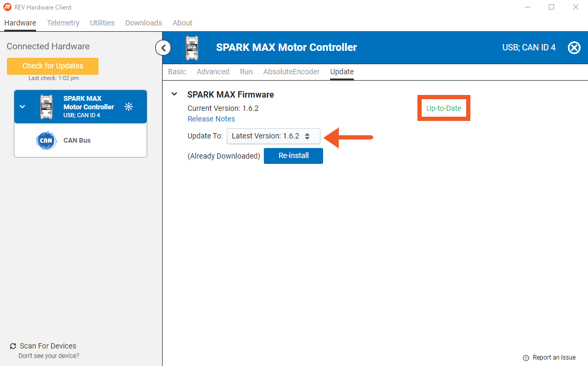Click Report an Issue link
The image size is (588, 366).
(x=554, y=358)
